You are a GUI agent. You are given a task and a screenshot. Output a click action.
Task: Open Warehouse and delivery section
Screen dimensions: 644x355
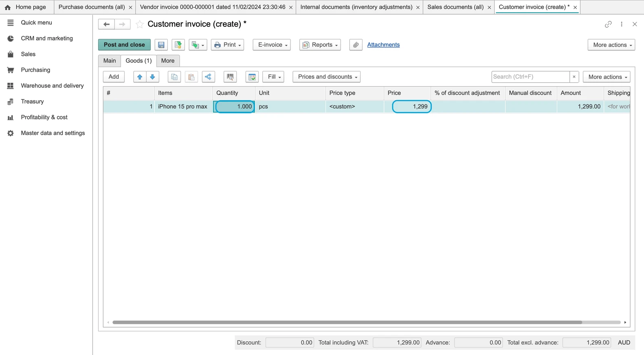[52, 86]
